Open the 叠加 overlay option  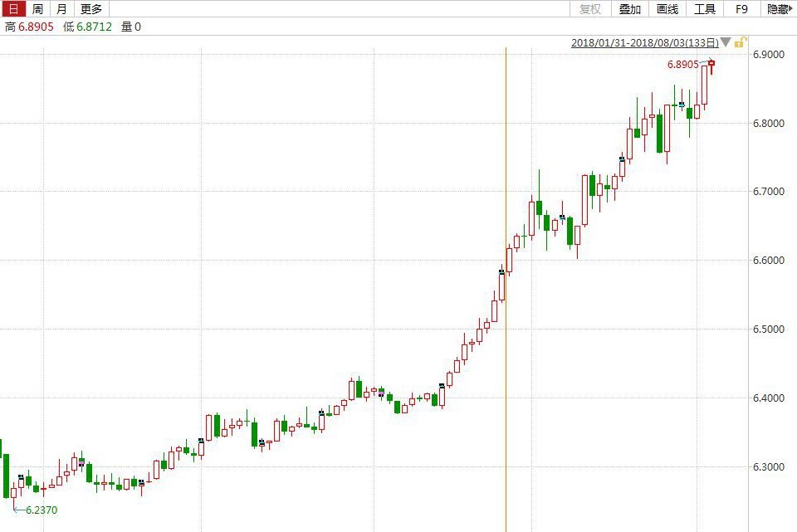pyautogui.click(x=630, y=9)
